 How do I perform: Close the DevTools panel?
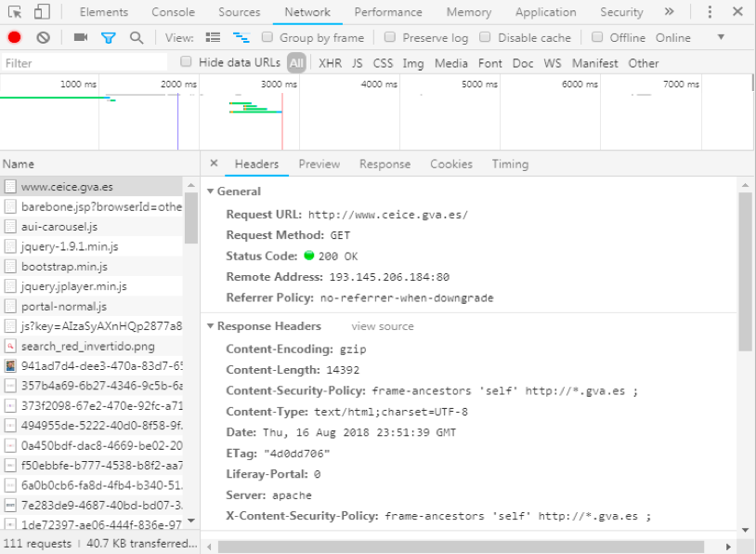pyautogui.click(x=737, y=11)
